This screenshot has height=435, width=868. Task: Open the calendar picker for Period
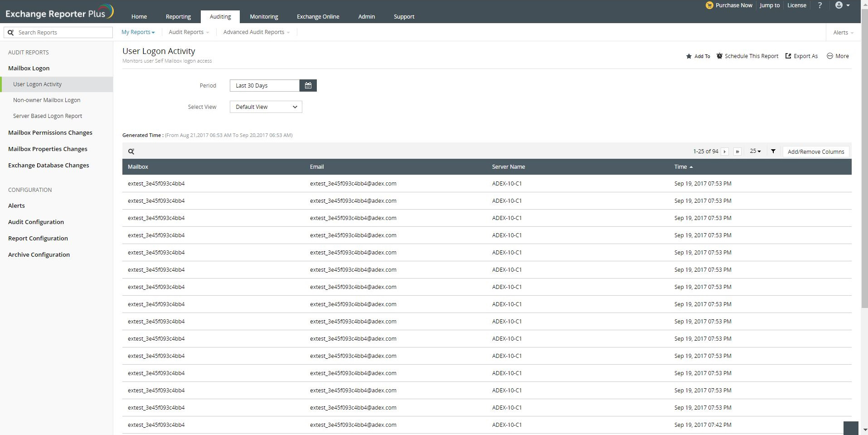308,85
